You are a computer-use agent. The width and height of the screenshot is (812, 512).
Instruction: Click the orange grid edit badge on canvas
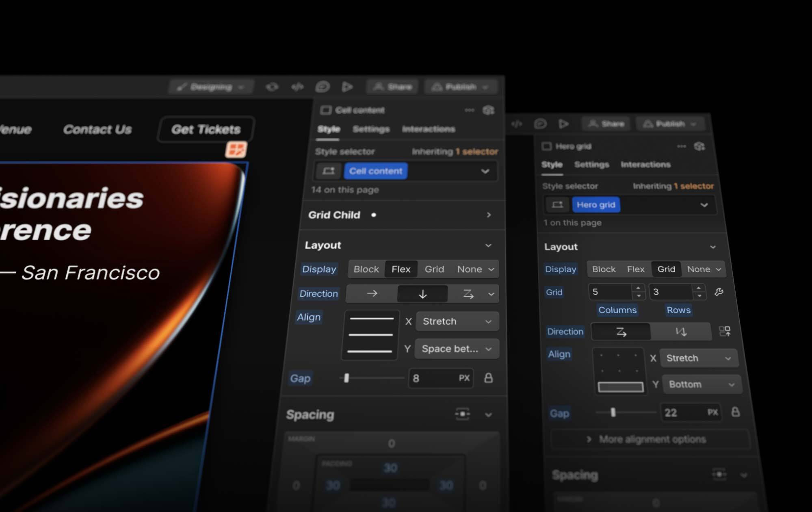coord(236,149)
